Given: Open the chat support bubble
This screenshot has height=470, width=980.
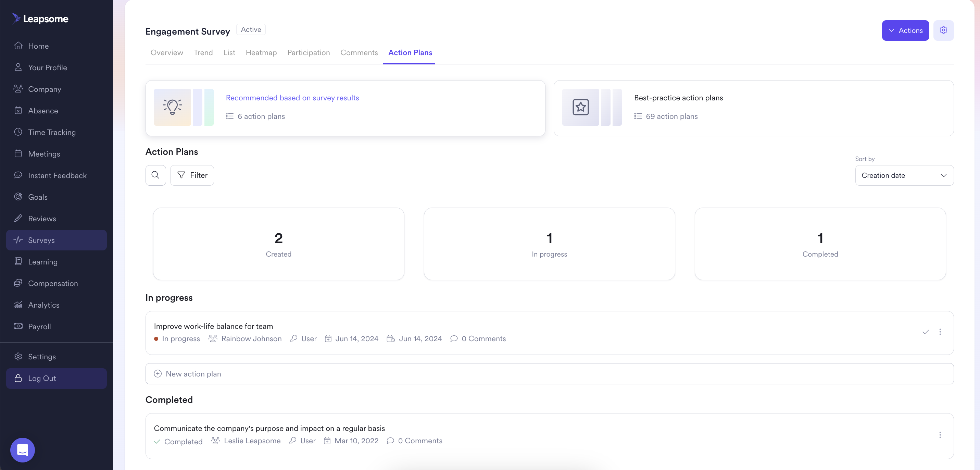Looking at the screenshot, I should pos(23,450).
